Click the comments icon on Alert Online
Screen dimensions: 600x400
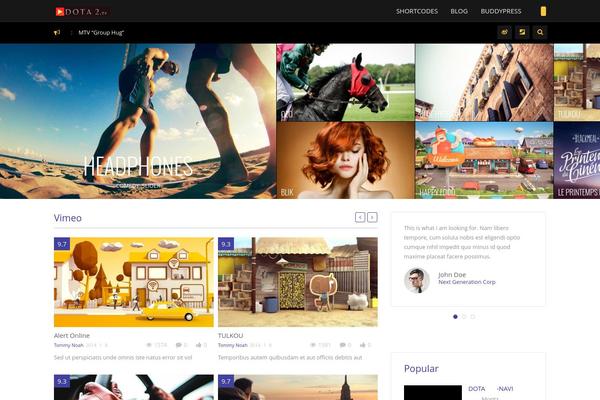point(179,345)
